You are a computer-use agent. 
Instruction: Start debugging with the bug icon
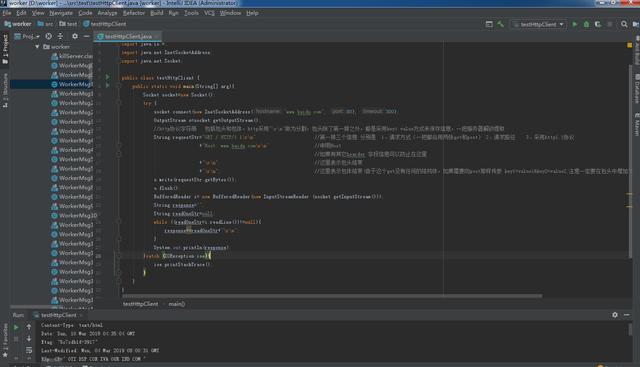[x=587, y=24]
